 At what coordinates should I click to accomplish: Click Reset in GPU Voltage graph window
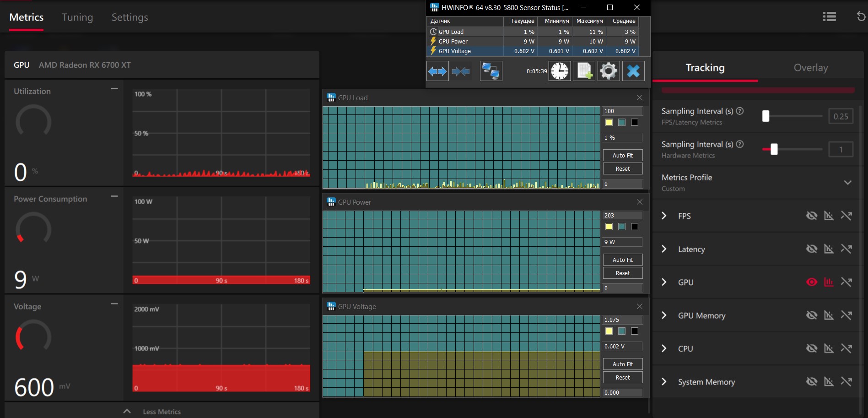click(x=623, y=378)
